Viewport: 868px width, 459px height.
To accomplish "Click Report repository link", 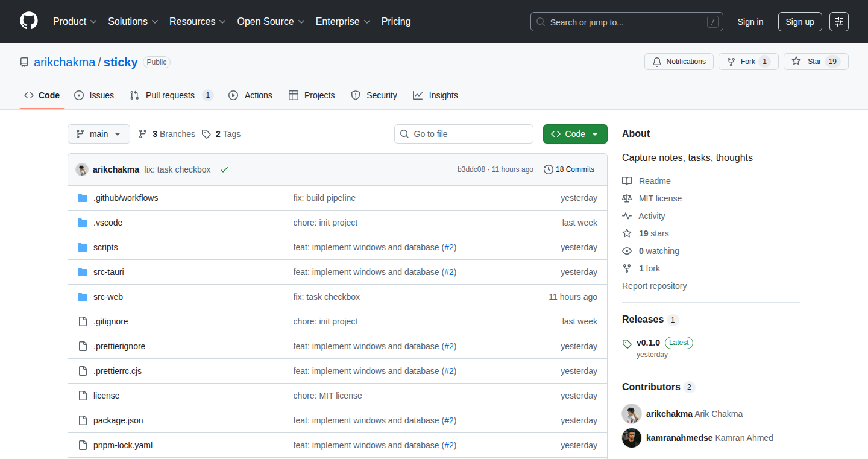I will coord(655,286).
